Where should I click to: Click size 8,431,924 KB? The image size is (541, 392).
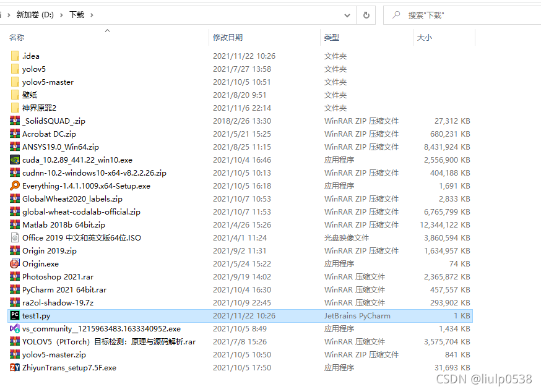[x=447, y=147]
